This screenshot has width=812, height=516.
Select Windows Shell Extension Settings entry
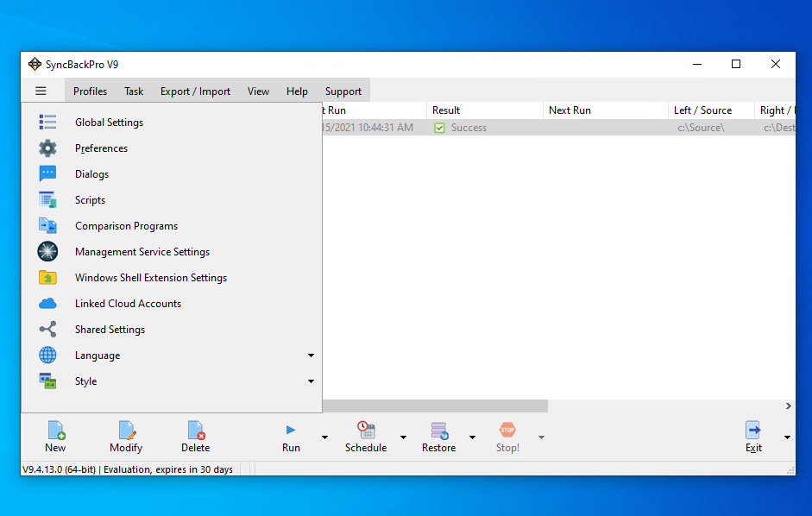[x=172, y=278]
